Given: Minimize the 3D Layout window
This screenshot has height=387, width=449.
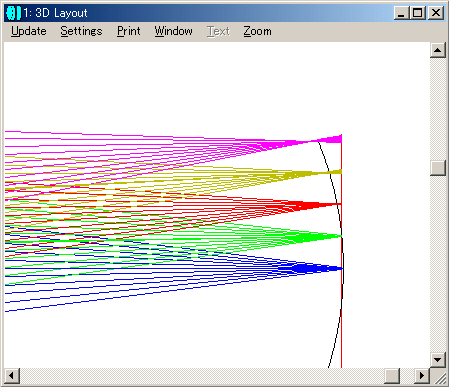Looking at the screenshot, I should tap(401, 13).
